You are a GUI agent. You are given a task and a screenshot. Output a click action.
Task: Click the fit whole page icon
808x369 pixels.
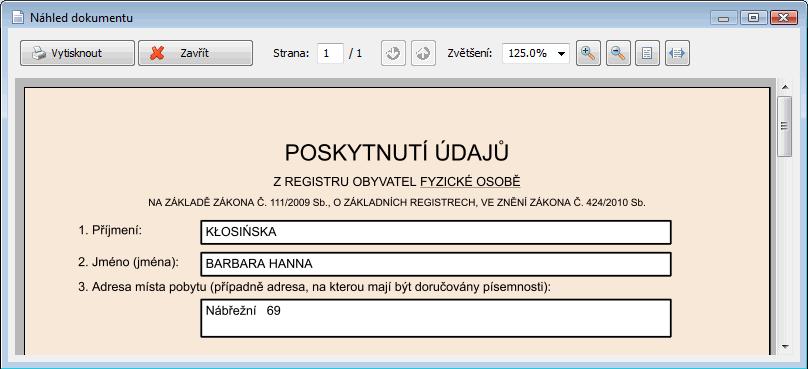(x=647, y=53)
